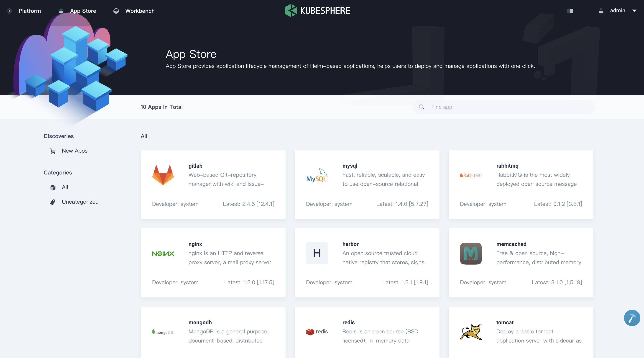Open the Platform gear icon
The height and width of the screenshot is (358, 644).
tap(10, 11)
